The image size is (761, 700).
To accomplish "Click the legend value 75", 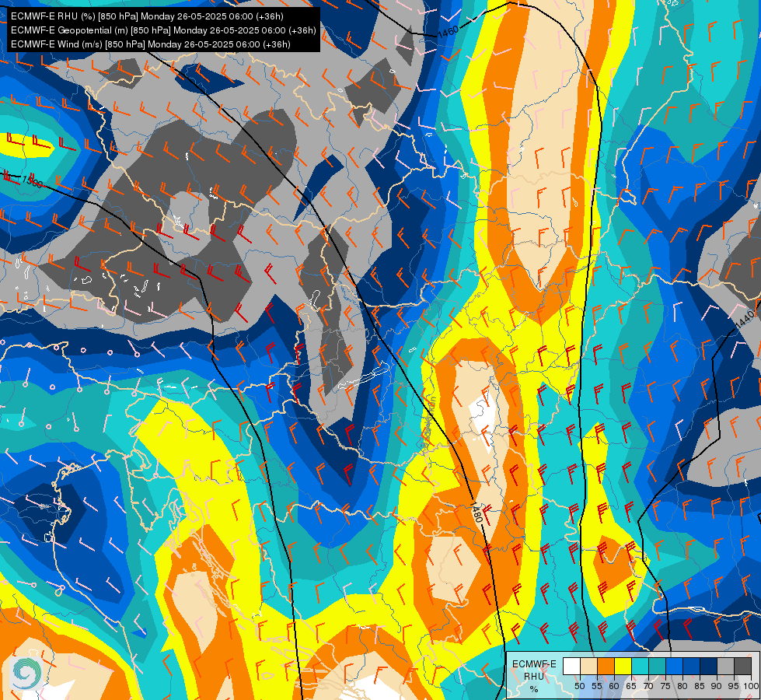I will [x=665, y=686].
